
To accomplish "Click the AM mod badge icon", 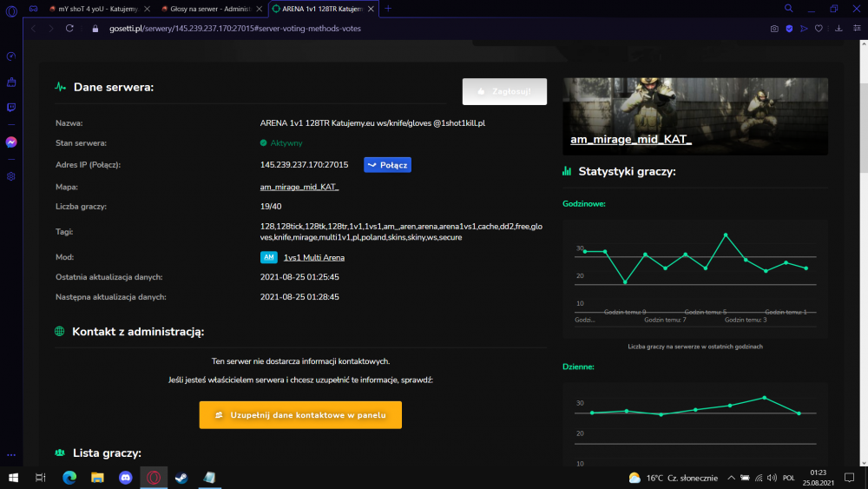I will coord(268,257).
